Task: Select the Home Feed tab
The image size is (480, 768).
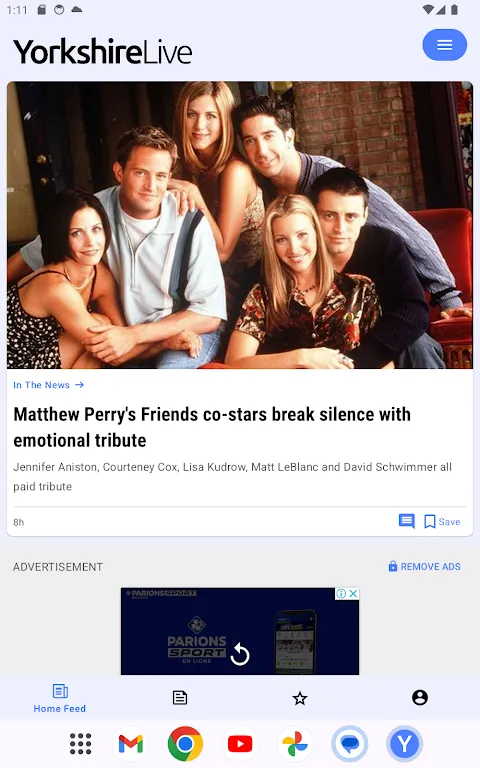Action: pyautogui.click(x=60, y=698)
